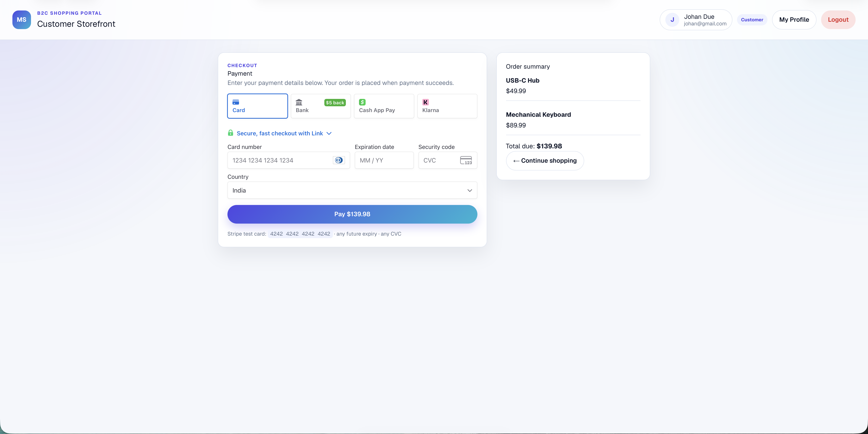
Task: Click Continue shopping button
Action: pyautogui.click(x=545, y=161)
